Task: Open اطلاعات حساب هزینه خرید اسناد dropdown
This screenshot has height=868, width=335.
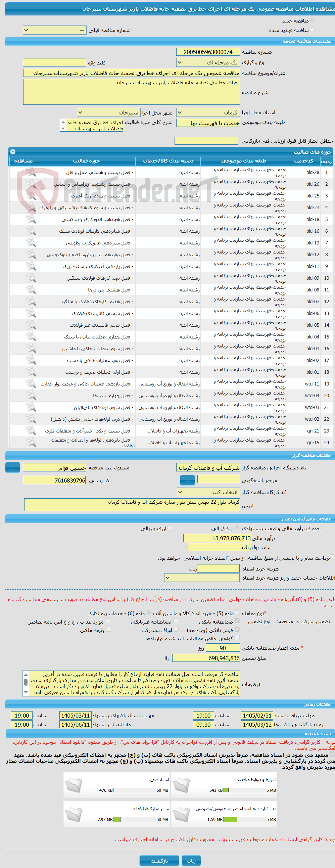Action: (x=202, y=578)
